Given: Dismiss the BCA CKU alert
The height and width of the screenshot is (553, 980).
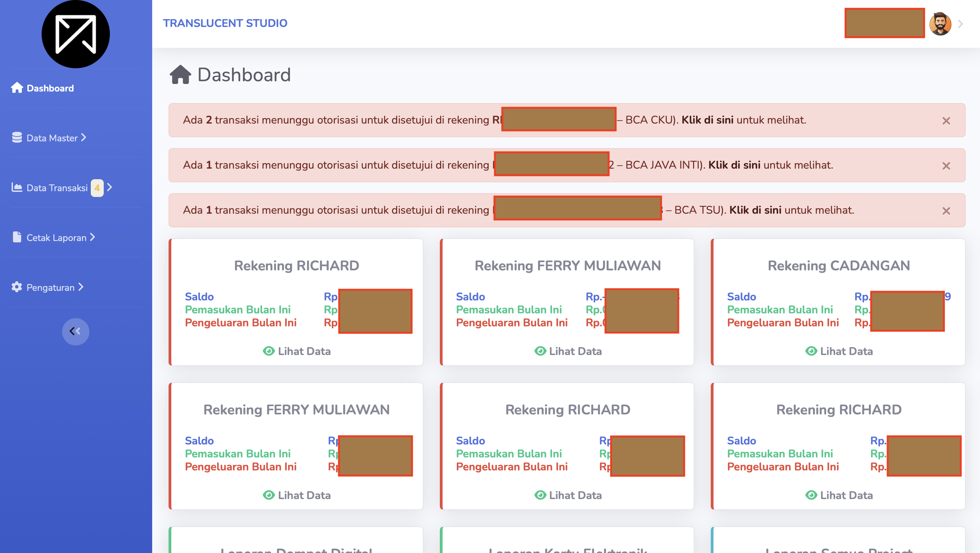Looking at the screenshot, I should pyautogui.click(x=946, y=121).
